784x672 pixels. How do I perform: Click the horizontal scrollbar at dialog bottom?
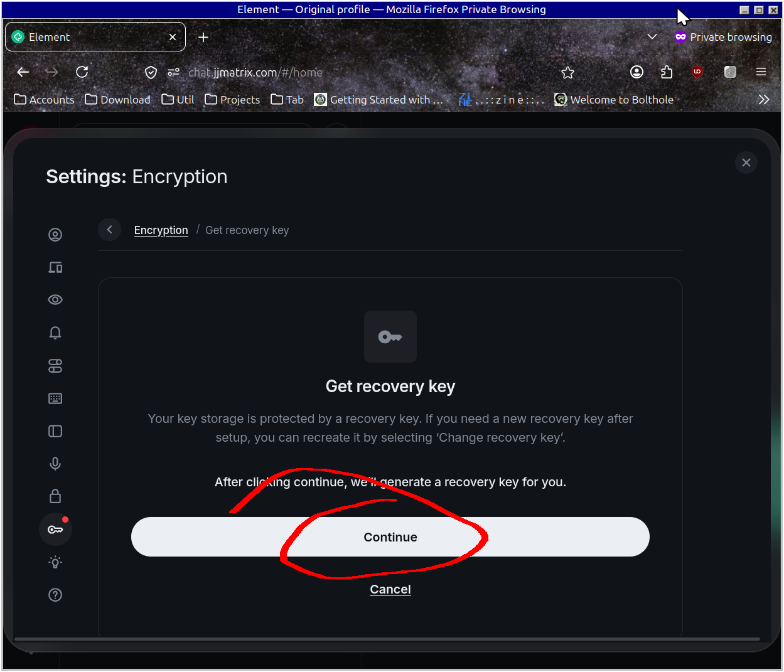[x=387, y=639]
